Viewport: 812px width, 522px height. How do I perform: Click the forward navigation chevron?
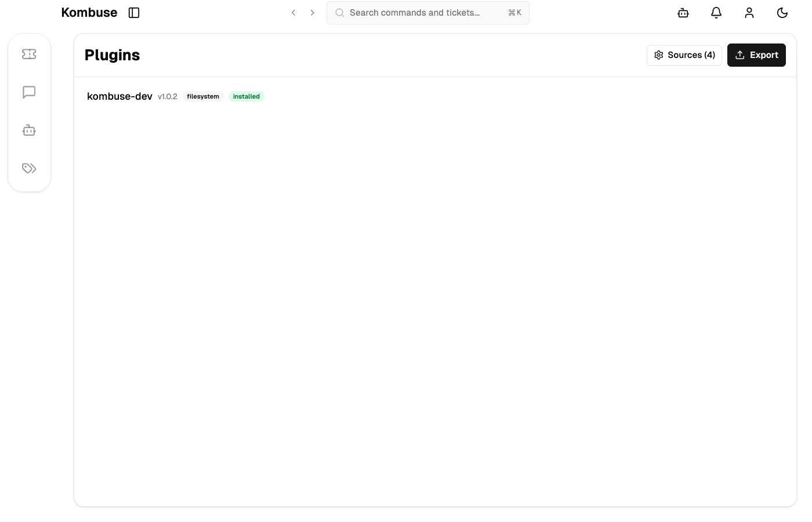tap(312, 12)
